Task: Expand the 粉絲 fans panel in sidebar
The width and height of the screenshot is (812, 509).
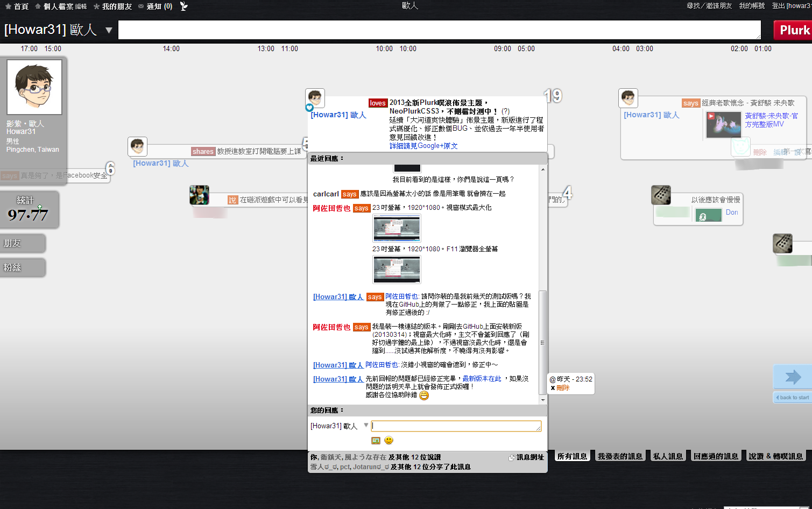Action: 23,267
